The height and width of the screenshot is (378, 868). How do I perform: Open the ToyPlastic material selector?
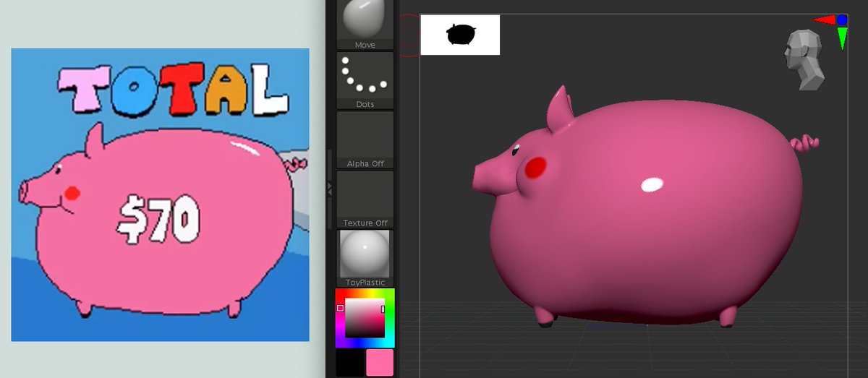365,258
